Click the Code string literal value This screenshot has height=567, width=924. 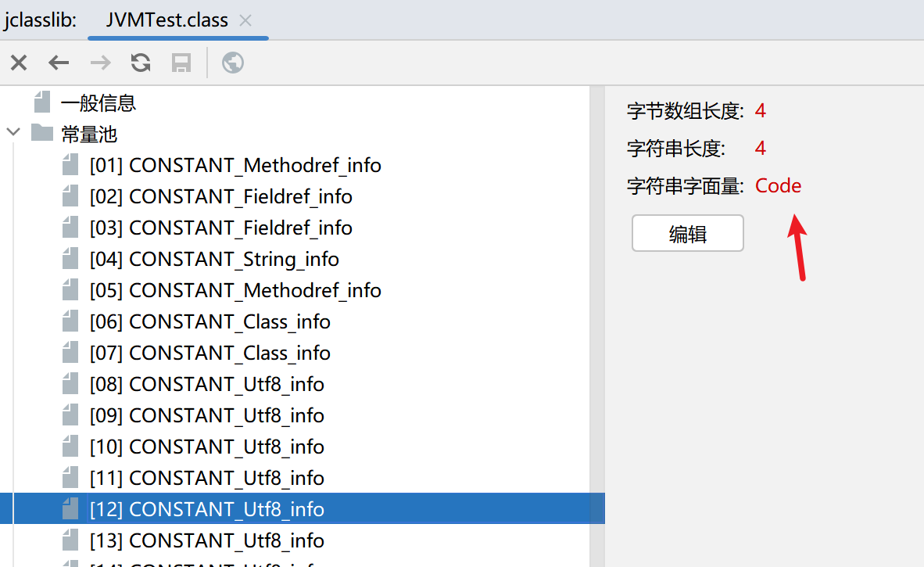tap(778, 185)
